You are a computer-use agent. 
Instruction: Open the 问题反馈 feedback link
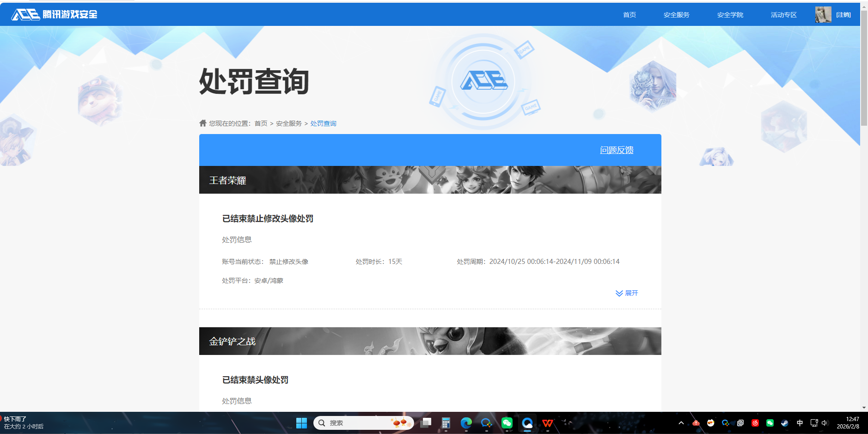coord(617,150)
